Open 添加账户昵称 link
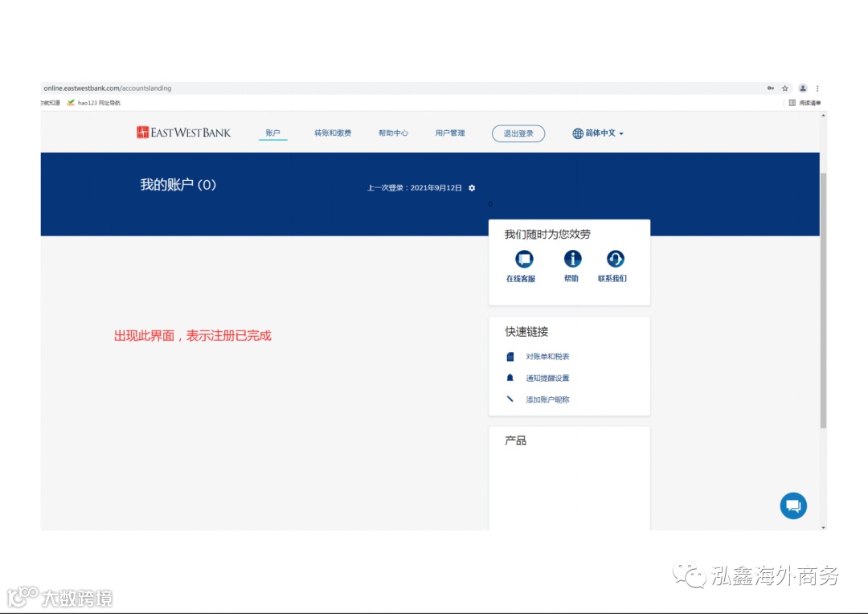The width and height of the screenshot is (868, 614). click(547, 399)
